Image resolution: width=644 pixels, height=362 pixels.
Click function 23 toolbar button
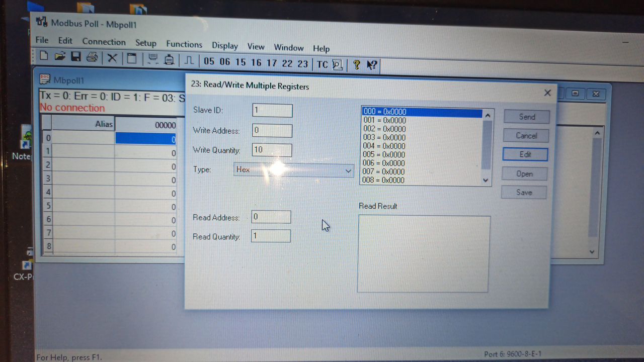click(x=302, y=64)
